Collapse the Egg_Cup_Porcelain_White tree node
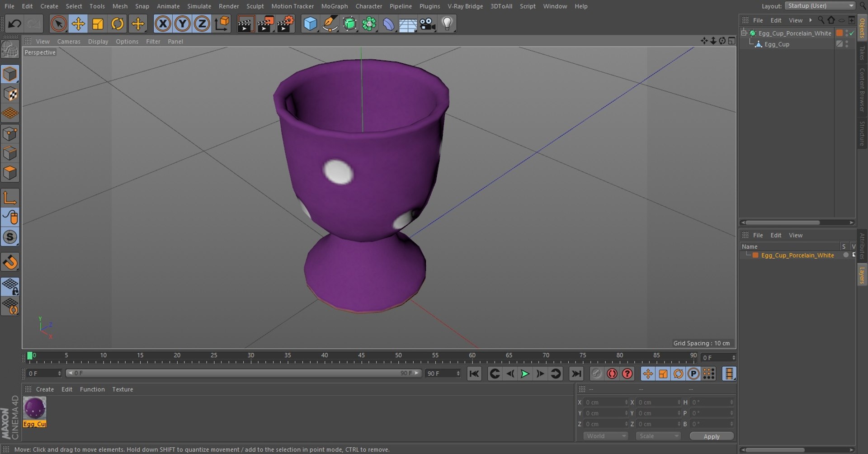The height and width of the screenshot is (454, 868). coord(744,33)
